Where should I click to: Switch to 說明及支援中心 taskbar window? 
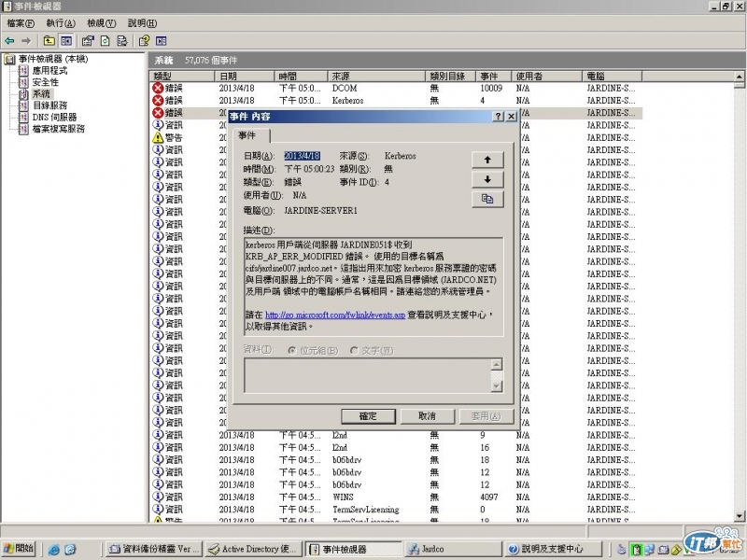pyautogui.click(x=553, y=549)
